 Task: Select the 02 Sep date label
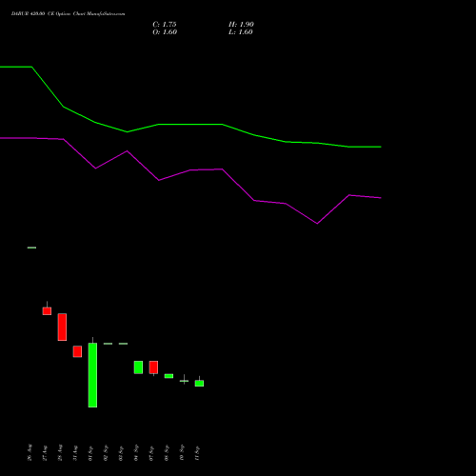pos(106,453)
